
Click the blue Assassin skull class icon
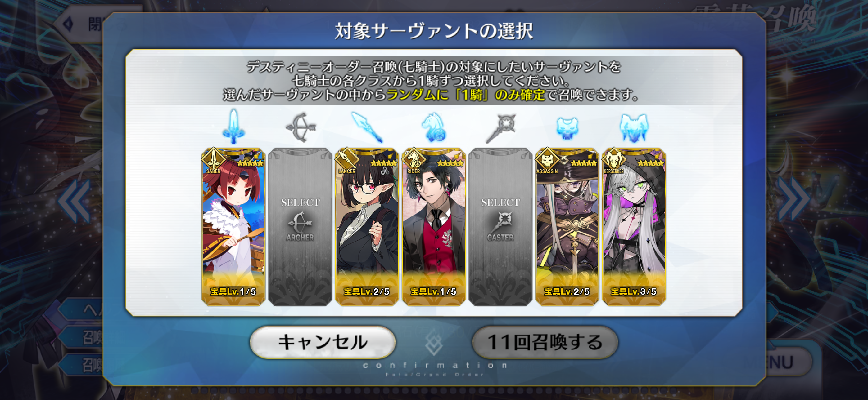pyautogui.click(x=567, y=128)
